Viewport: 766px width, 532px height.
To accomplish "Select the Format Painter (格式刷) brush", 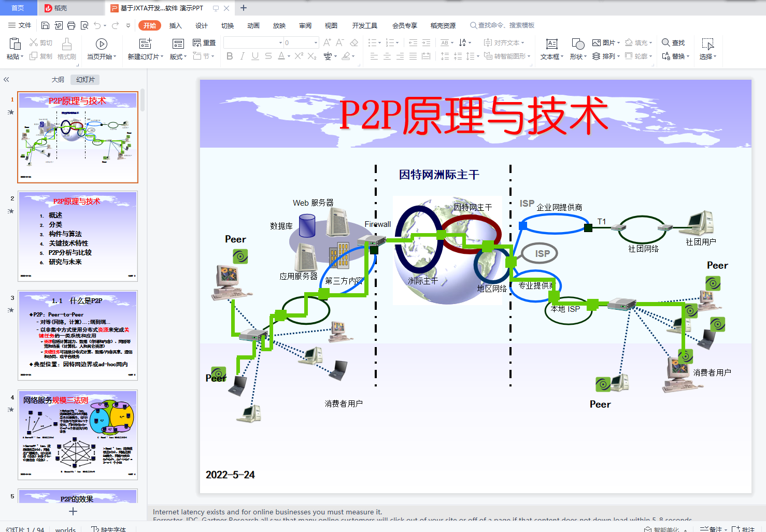I will pos(66,49).
